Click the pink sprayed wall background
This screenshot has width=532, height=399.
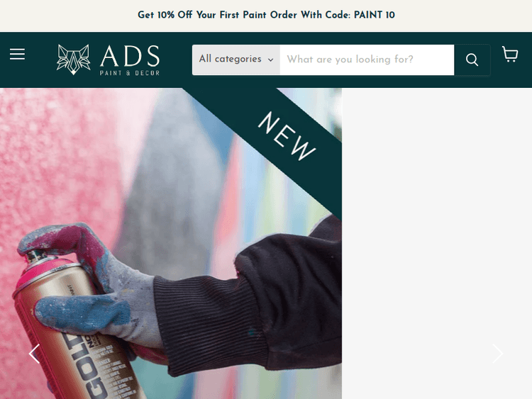(57, 152)
